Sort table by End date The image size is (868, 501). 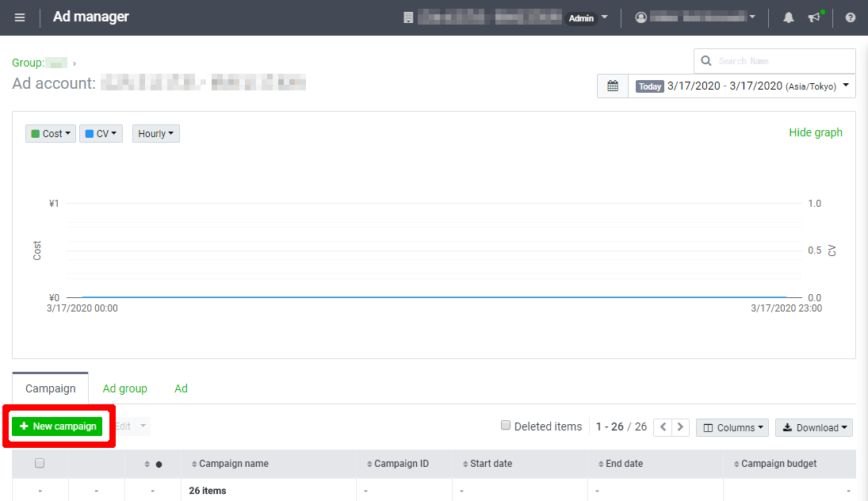pyautogui.click(x=620, y=464)
